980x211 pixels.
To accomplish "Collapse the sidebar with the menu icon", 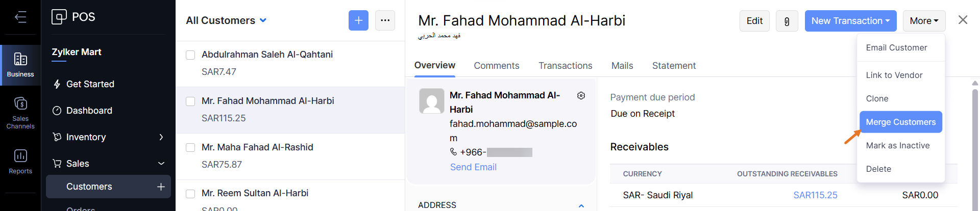I will pyautogui.click(x=20, y=17).
